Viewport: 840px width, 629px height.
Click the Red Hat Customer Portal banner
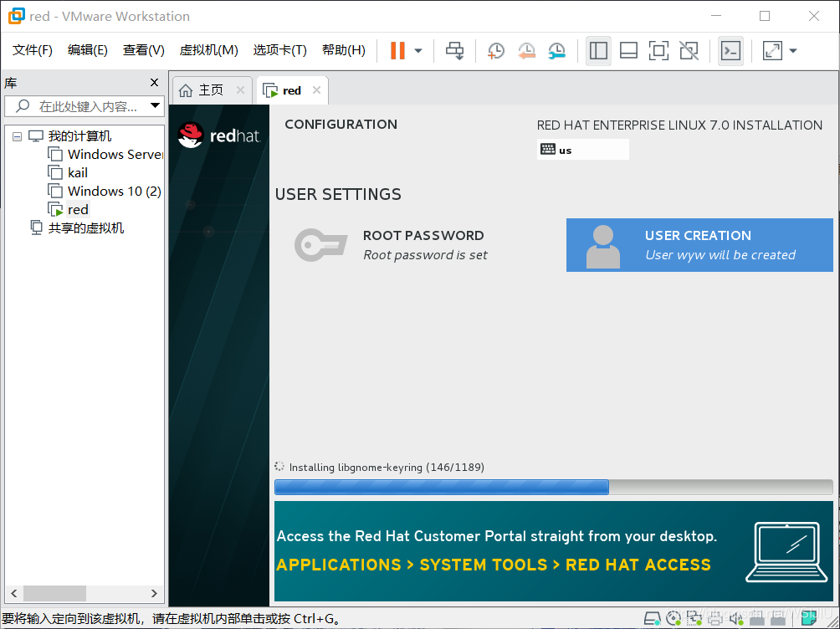553,551
